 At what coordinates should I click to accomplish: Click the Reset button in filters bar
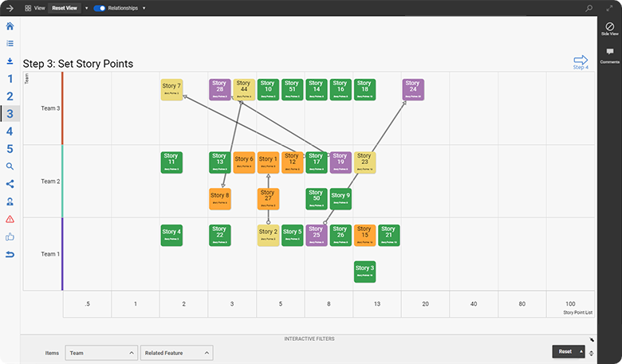[x=565, y=351]
